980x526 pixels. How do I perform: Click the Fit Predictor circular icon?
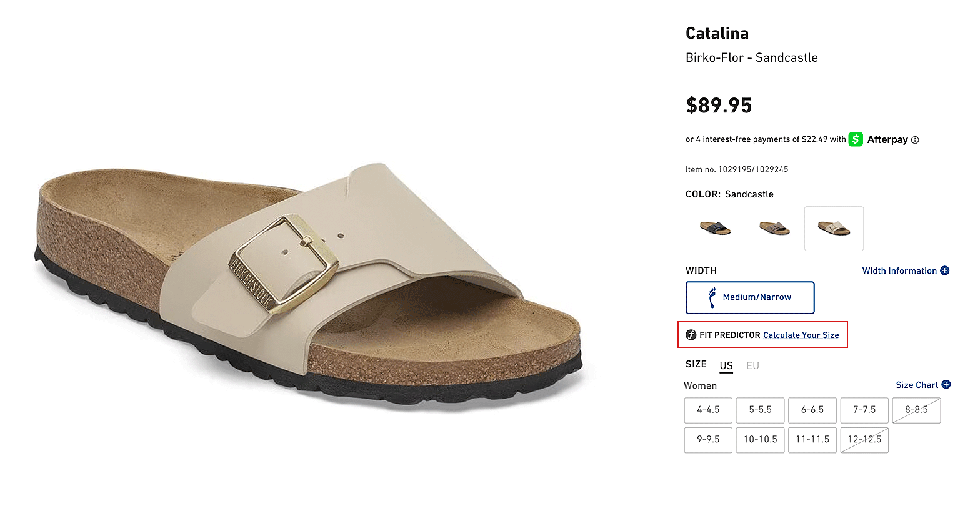point(691,335)
